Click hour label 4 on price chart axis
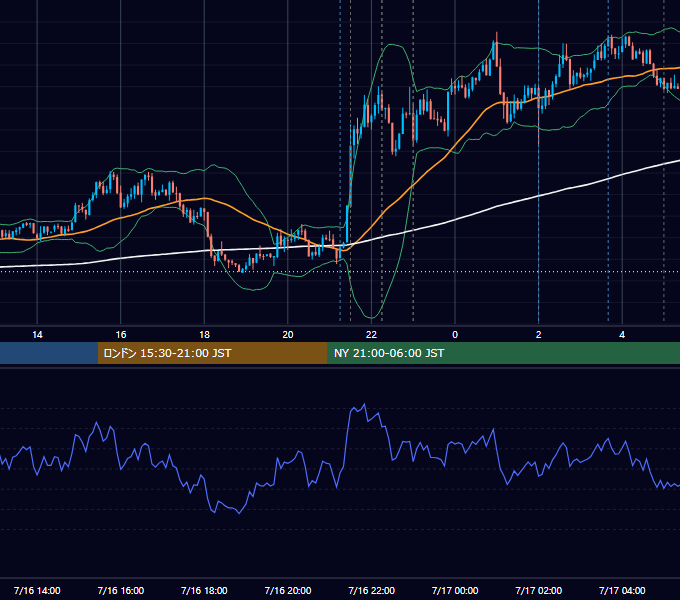 (622, 335)
